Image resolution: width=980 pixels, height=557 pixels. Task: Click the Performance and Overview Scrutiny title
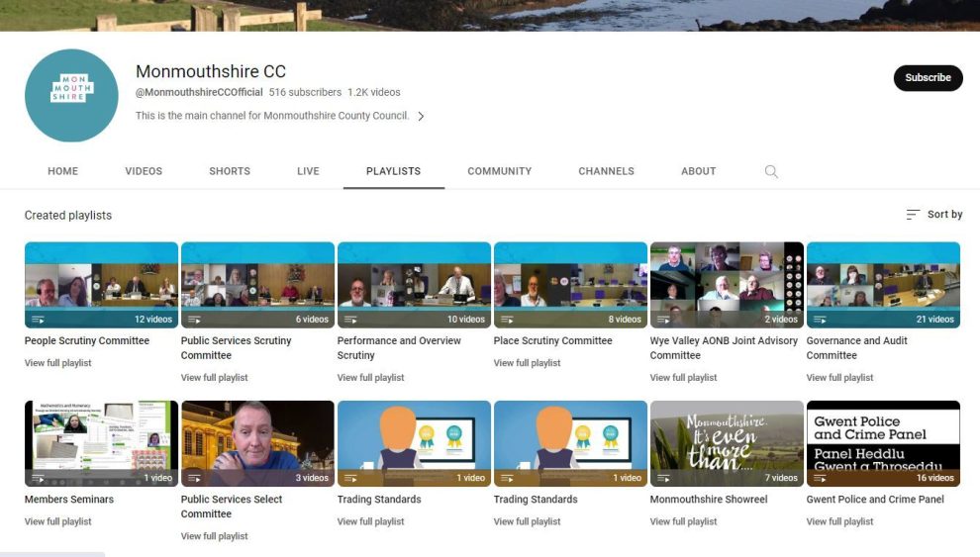(399, 348)
